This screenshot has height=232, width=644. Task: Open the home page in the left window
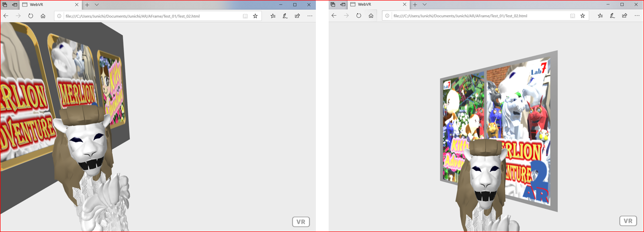click(x=43, y=16)
